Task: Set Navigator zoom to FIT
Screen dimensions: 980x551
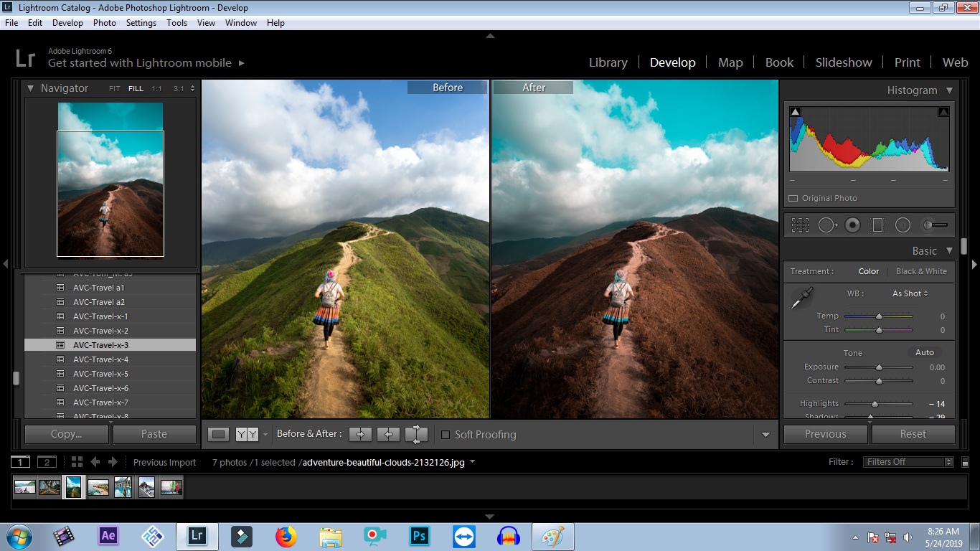Action: 115,89
